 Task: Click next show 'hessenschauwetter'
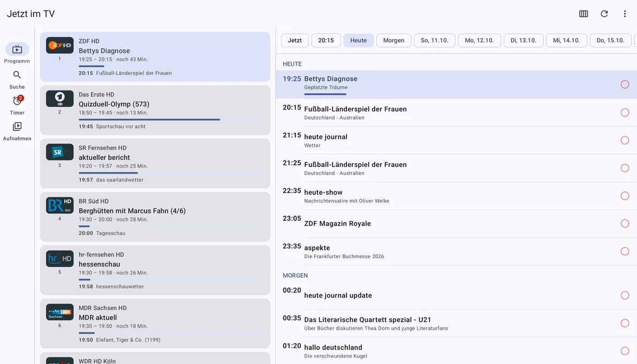(x=120, y=286)
